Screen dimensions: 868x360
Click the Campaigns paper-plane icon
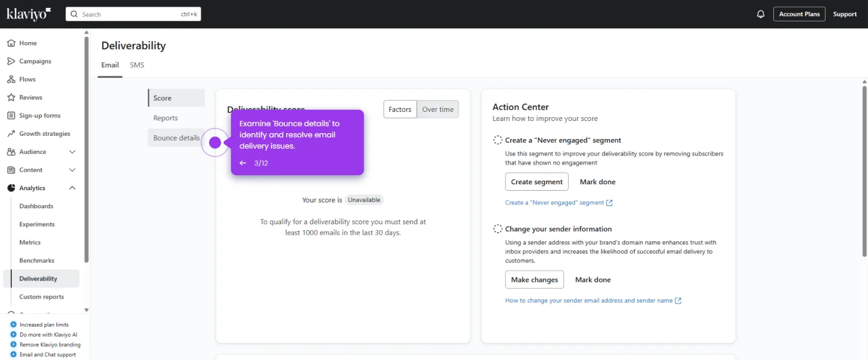(11, 61)
